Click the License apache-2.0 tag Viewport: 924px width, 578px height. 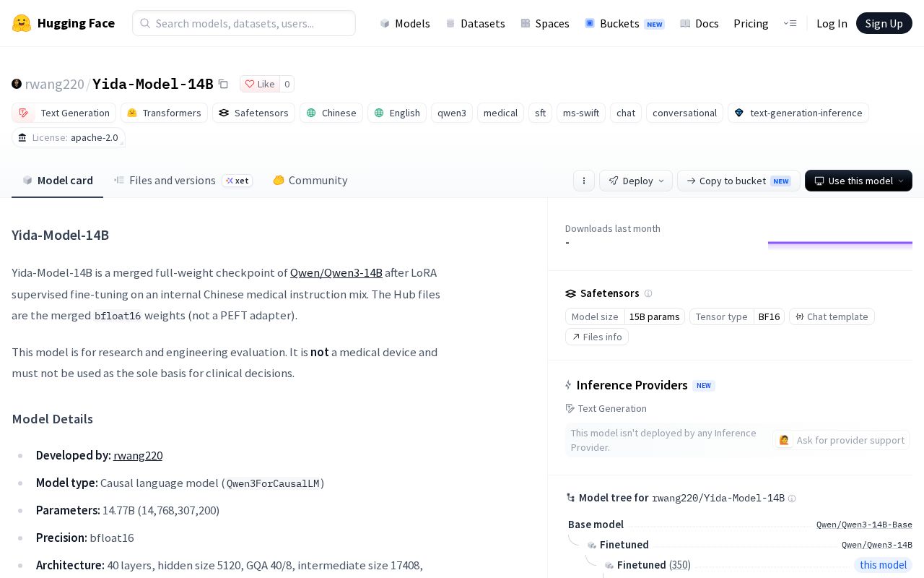(69, 137)
